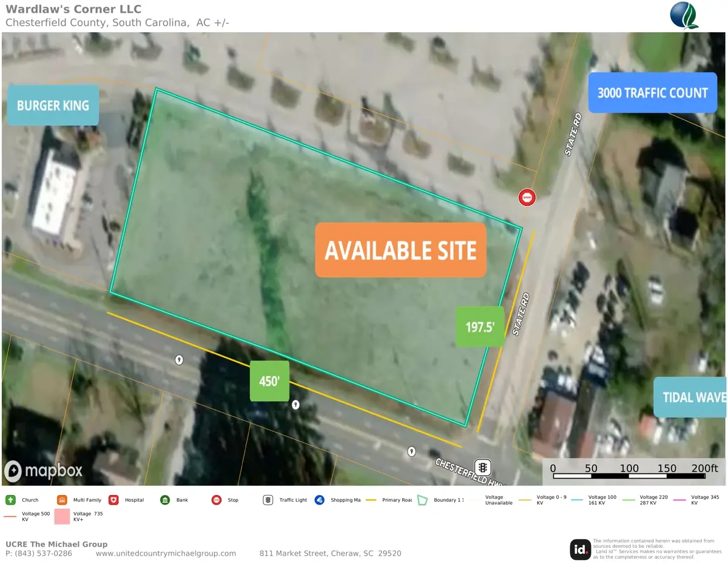Click the Multi Family legend icon
The image size is (728, 563).
pos(61,500)
